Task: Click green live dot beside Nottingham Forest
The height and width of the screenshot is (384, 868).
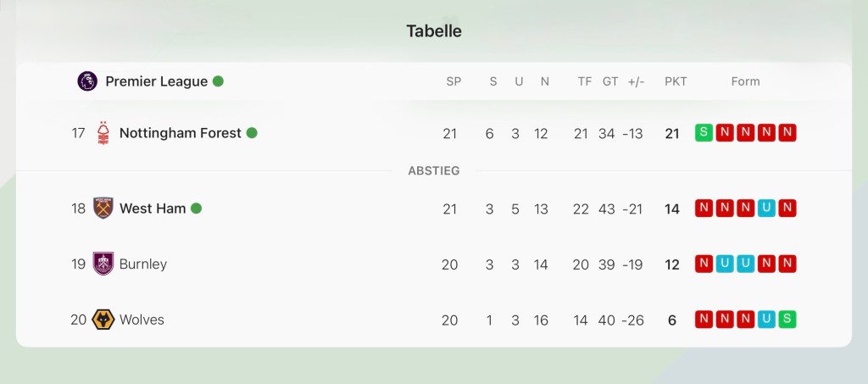Action: [252, 133]
